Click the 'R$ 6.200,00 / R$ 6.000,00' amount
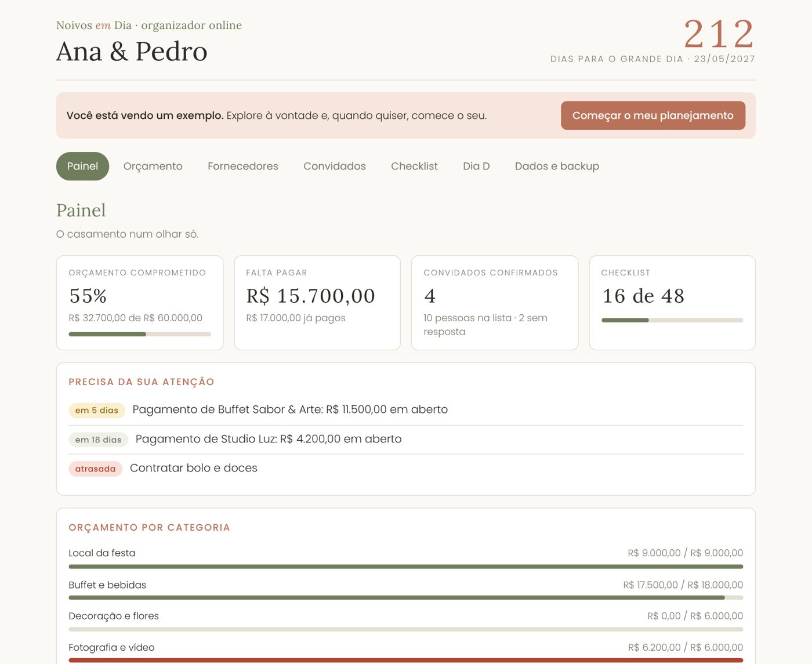This screenshot has height=664, width=812. [686, 647]
